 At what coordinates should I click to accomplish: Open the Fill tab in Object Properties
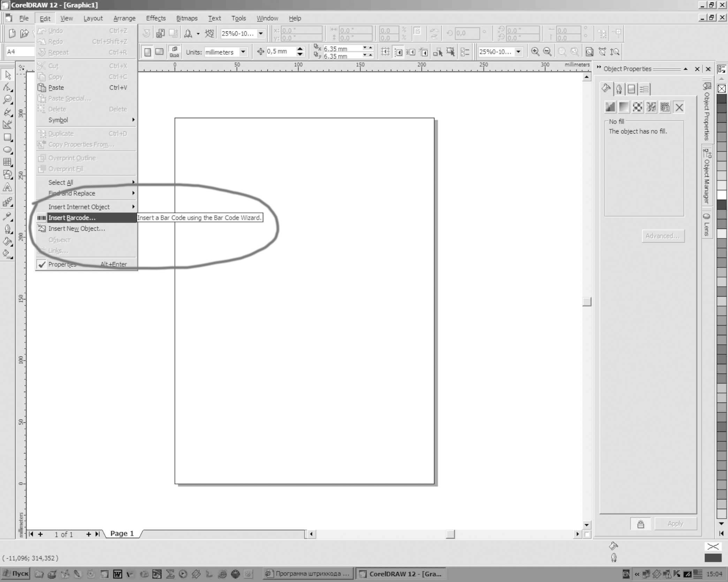[606, 89]
